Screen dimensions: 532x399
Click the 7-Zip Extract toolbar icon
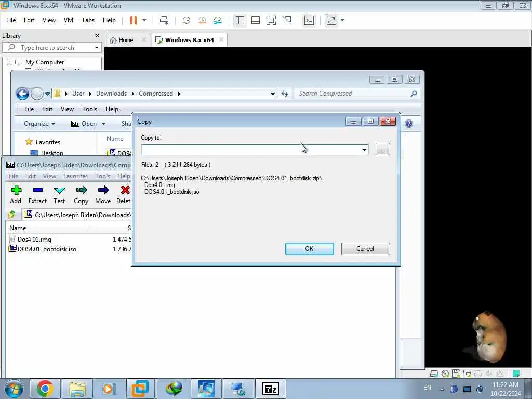point(37,194)
